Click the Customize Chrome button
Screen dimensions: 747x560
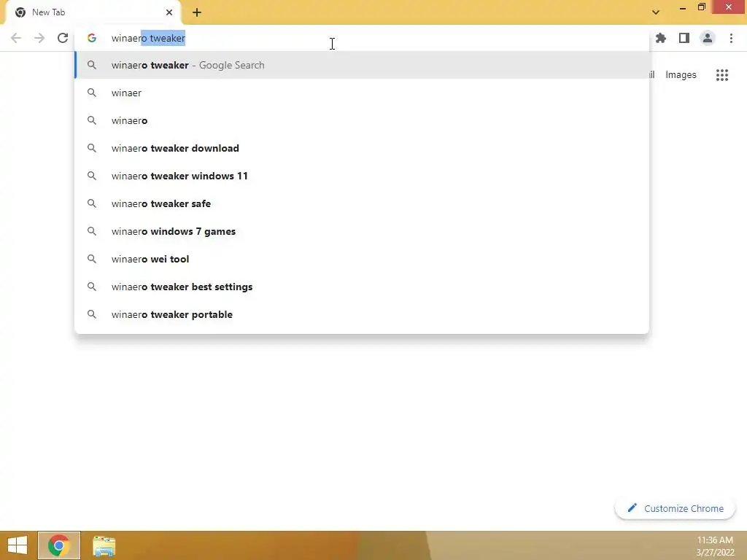click(675, 508)
